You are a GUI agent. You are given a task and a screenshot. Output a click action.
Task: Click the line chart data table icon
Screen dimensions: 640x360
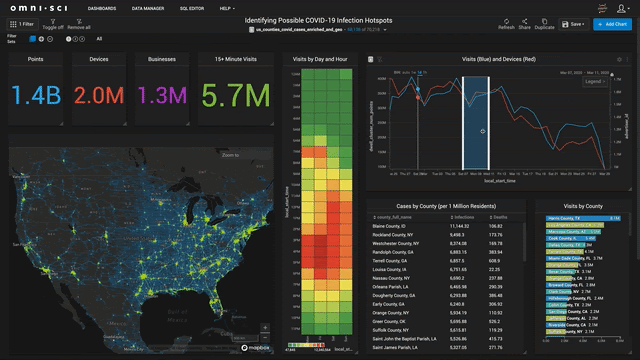click(x=371, y=60)
